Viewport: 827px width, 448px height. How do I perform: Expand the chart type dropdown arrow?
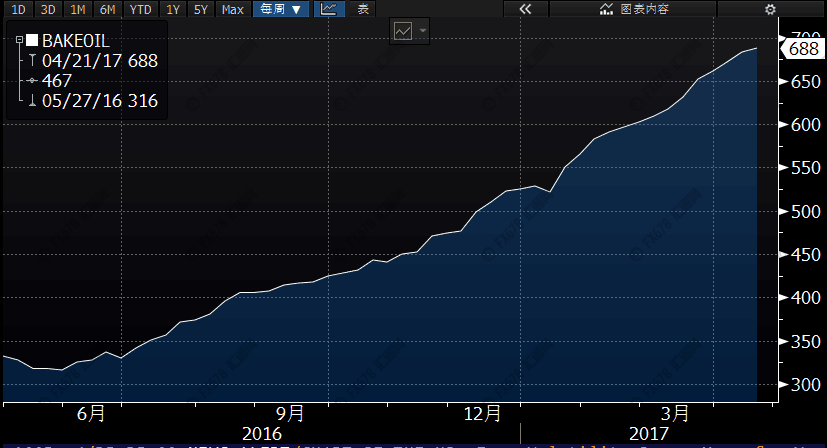tap(423, 31)
